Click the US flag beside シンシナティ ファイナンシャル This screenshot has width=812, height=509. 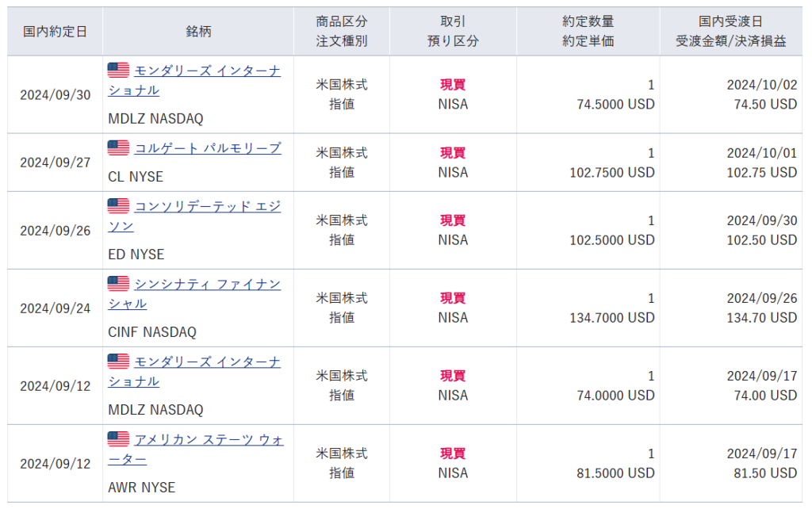pos(118,284)
